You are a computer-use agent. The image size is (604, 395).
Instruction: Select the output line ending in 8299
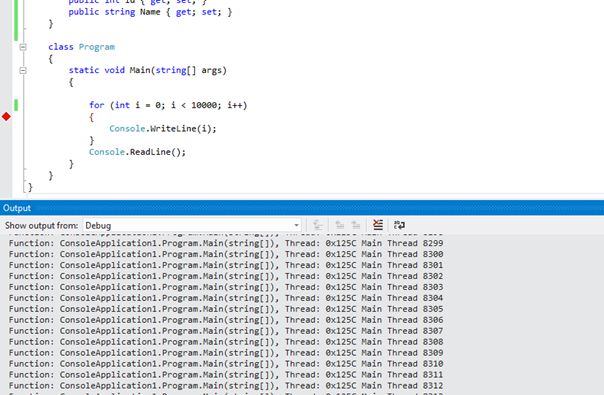pos(226,243)
